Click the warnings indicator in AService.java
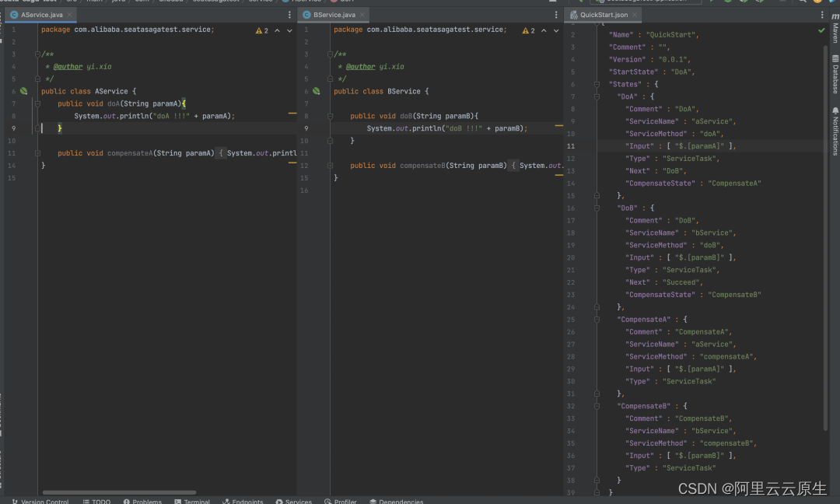Image resolution: width=840 pixels, height=504 pixels. point(262,30)
